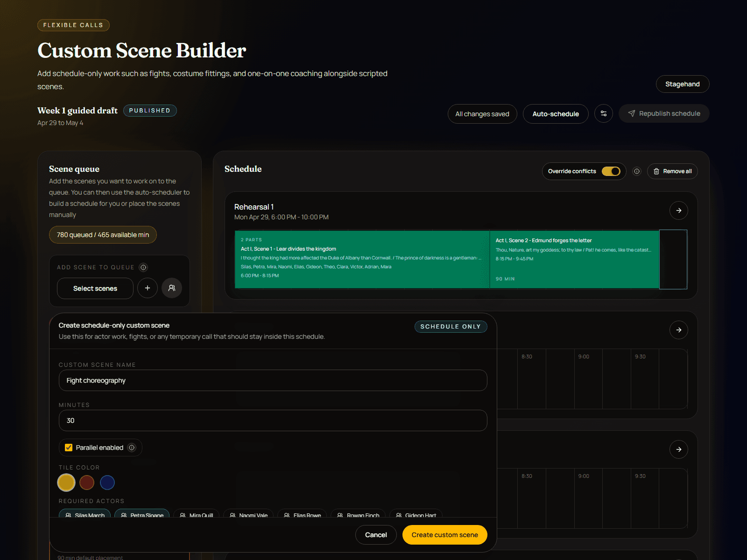Viewport: 747px width, 560px height.
Task: Choose the blue tile color
Action: tap(107, 483)
